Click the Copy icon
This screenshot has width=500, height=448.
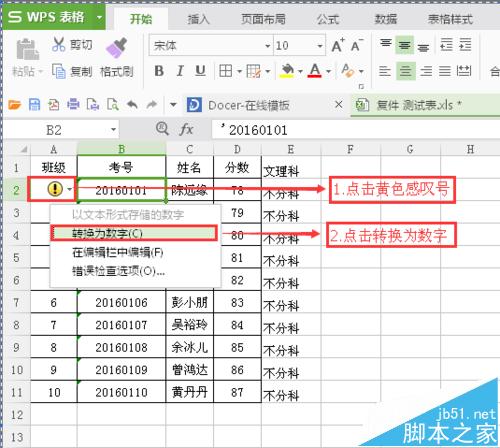coord(59,71)
